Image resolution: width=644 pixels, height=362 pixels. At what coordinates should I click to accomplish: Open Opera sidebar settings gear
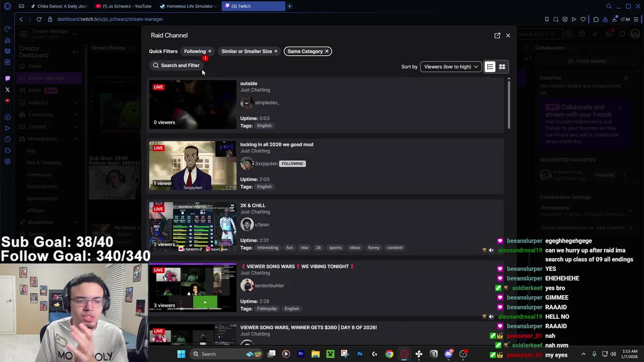7,161
